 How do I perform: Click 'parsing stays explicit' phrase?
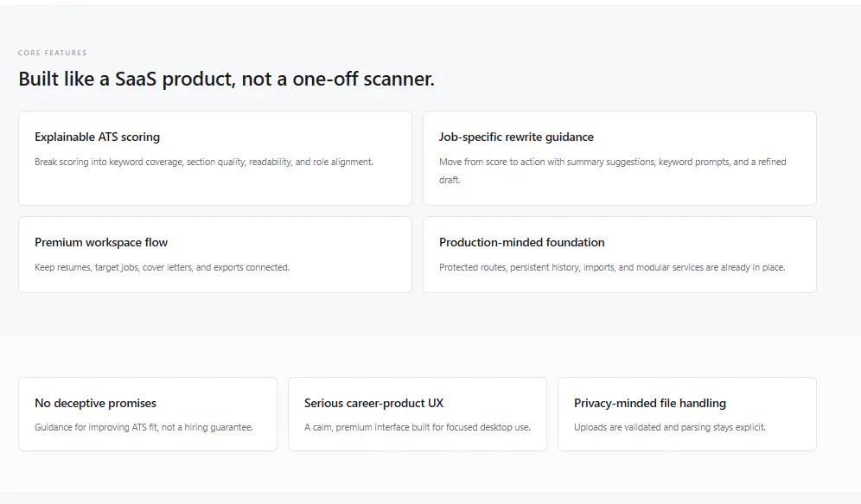pos(724,427)
